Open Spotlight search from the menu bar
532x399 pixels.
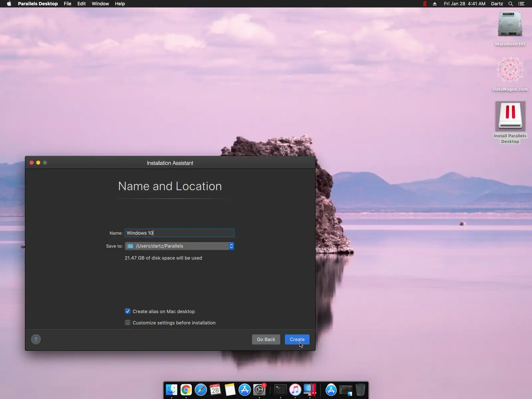click(x=511, y=4)
